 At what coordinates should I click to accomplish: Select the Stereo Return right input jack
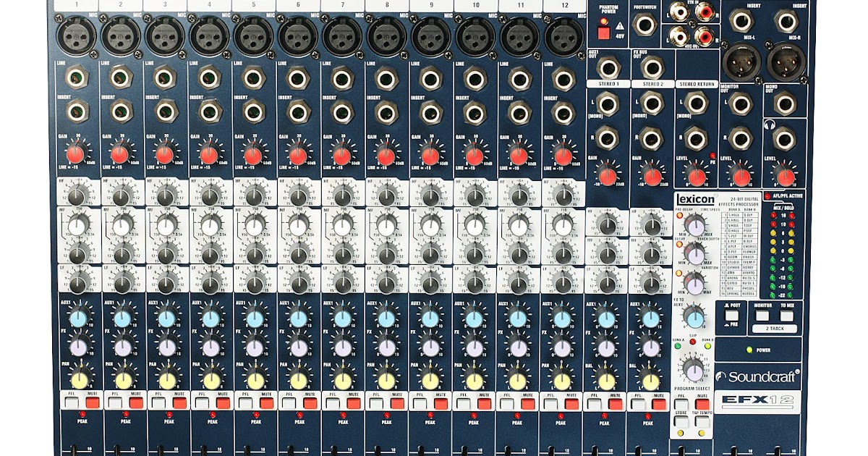[697, 138]
